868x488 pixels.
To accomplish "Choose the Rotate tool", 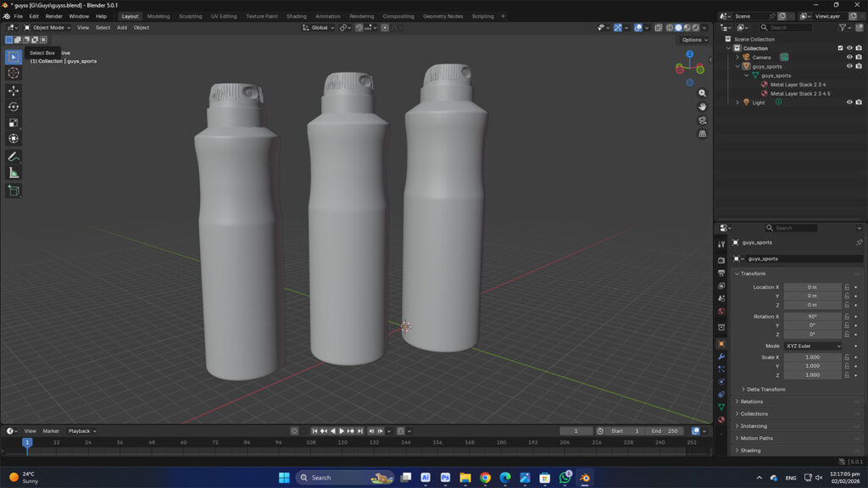I will click(14, 107).
